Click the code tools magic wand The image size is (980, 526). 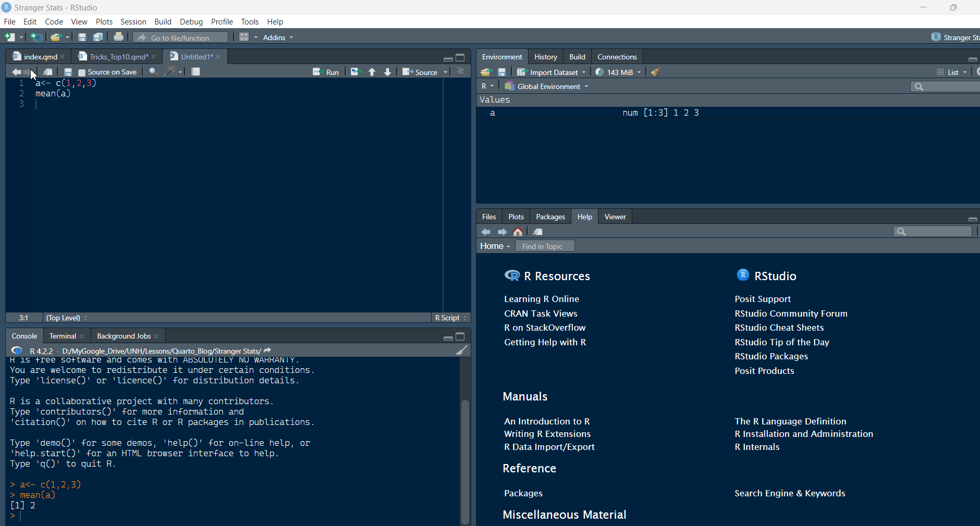pyautogui.click(x=170, y=71)
